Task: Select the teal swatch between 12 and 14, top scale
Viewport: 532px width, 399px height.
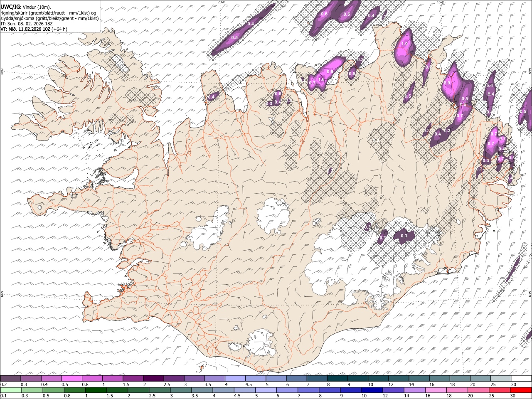Action: (x=398, y=378)
